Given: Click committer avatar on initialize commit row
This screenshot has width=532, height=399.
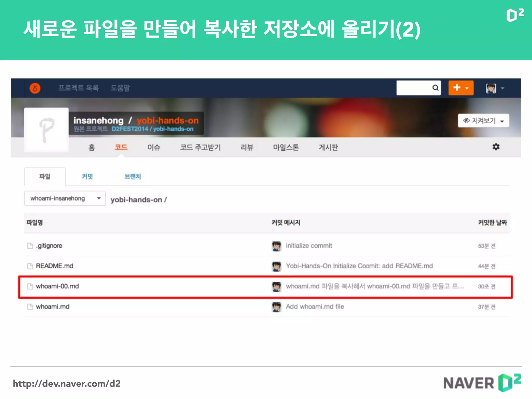Looking at the screenshot, I should tap(276, 246).
